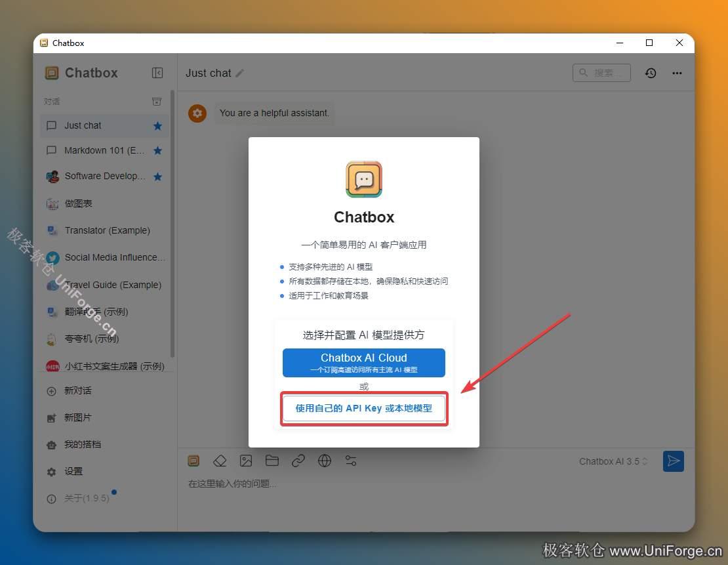Edit chat title with pencil icon

click(239, 73)
